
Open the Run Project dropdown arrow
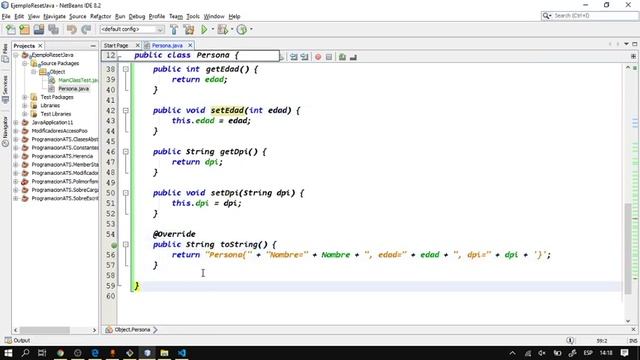click(213, 29)
